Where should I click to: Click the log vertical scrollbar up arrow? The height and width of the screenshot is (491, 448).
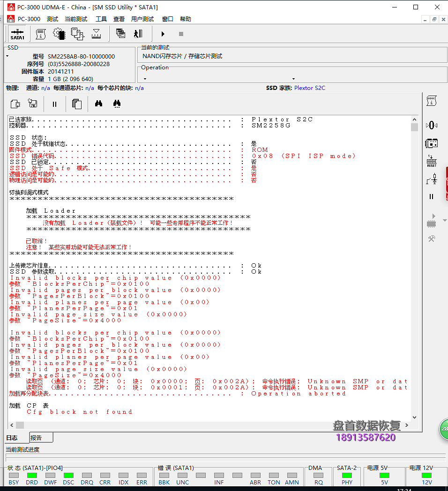414,119
